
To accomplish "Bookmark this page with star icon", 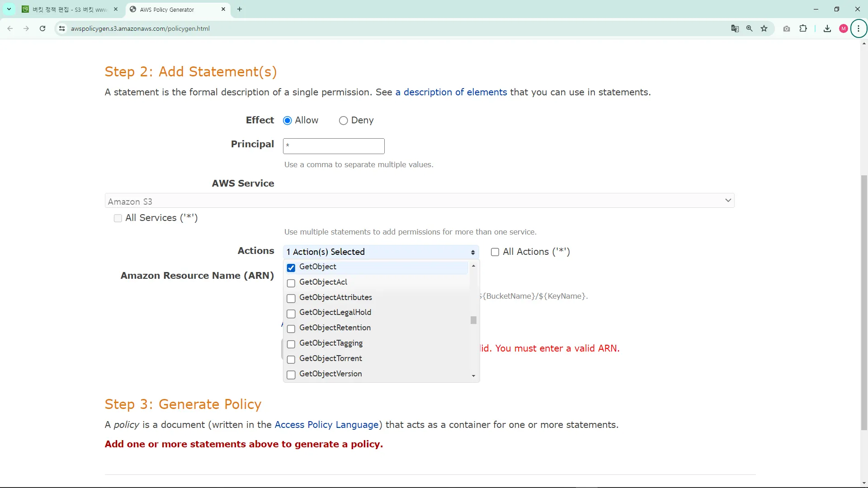I will (764, 28).
